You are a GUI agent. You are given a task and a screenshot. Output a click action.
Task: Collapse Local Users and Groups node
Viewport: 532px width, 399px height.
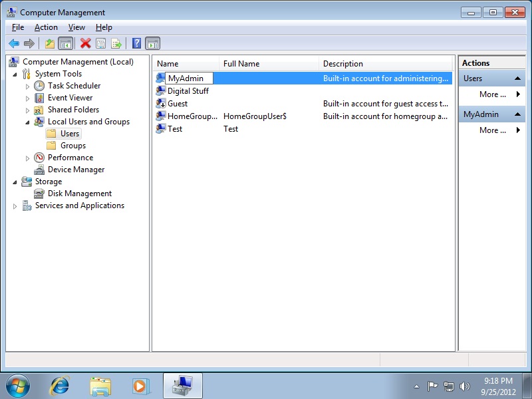(27, 122)
